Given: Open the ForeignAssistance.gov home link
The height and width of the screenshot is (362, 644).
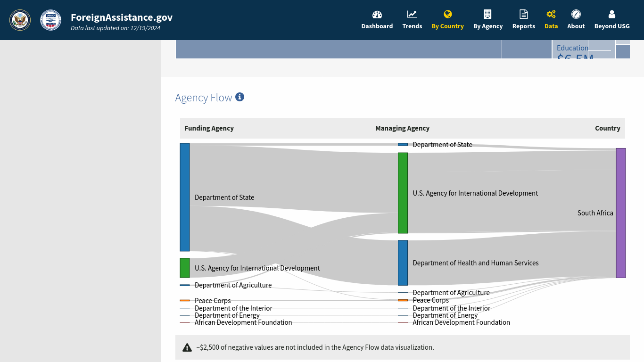Looking at the screenshot, I should pyautogui.click(x=122, y=17).
